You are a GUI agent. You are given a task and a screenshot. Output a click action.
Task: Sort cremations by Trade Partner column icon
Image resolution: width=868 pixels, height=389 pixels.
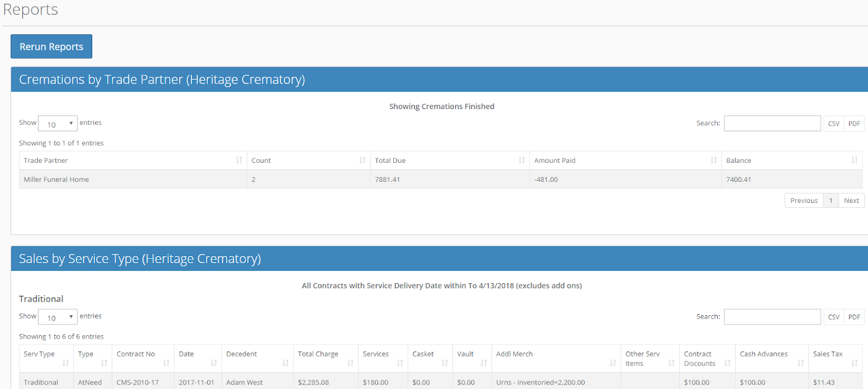click(x=239, y=160)
